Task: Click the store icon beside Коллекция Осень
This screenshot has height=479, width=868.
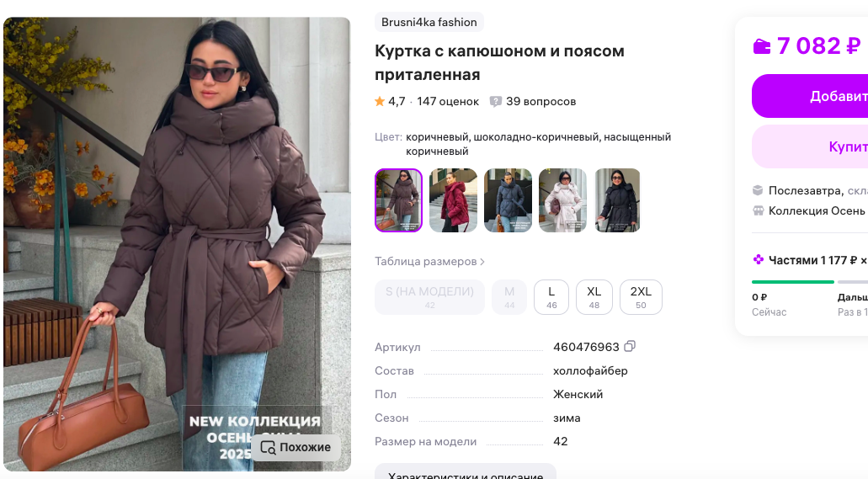Action: pos(758,211)
